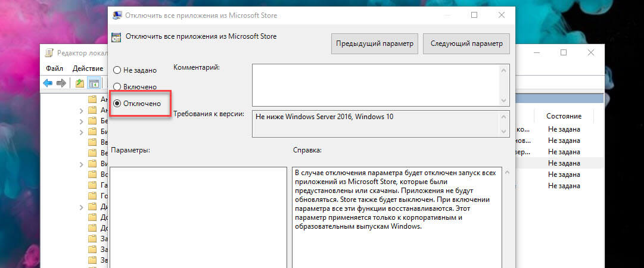This screenshot has height=268, width=644.
Task: Expand the "Ди" folder in the tree
Action: 82,207
